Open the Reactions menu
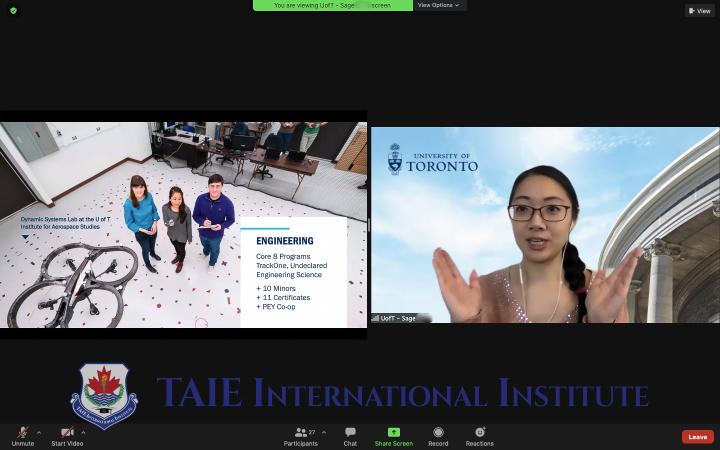This screenshot has height=450, width=720. [x=479, y=435]
